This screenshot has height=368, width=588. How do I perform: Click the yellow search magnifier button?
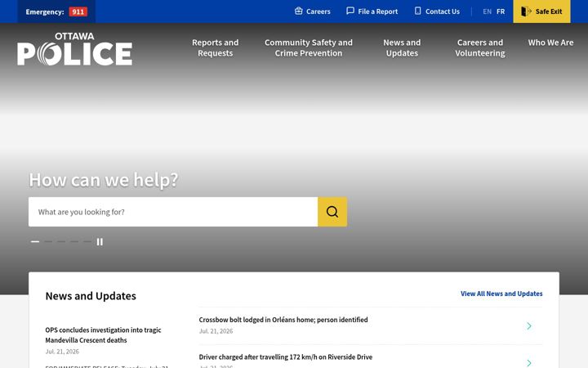pyautogui.click(x=332, y=212)
